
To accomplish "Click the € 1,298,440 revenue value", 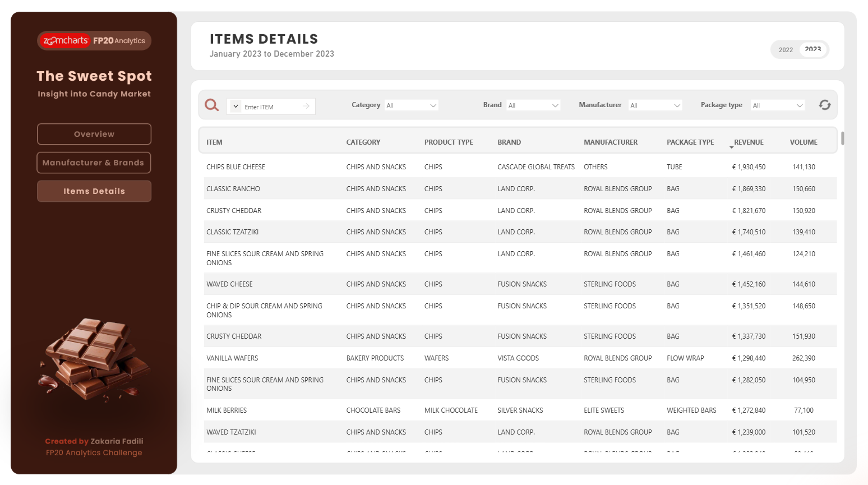I will point(749,358).
